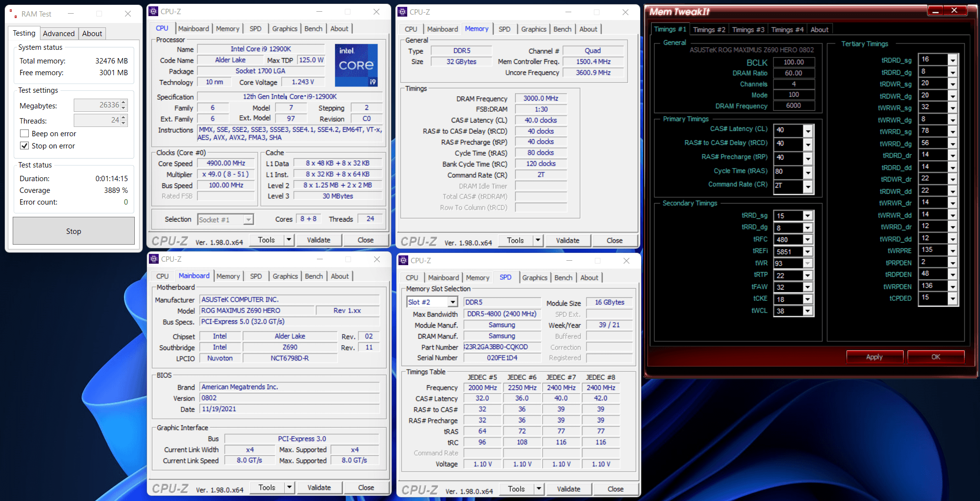Expand the tREFI value dropdown in MemTweakIt
980x501 pixels.
click(808, 251)
